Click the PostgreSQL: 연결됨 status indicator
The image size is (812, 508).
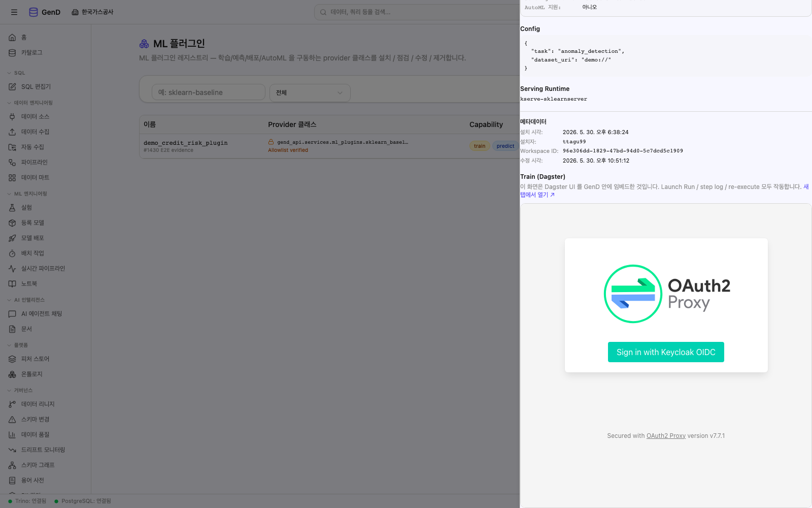pos(83,501)
